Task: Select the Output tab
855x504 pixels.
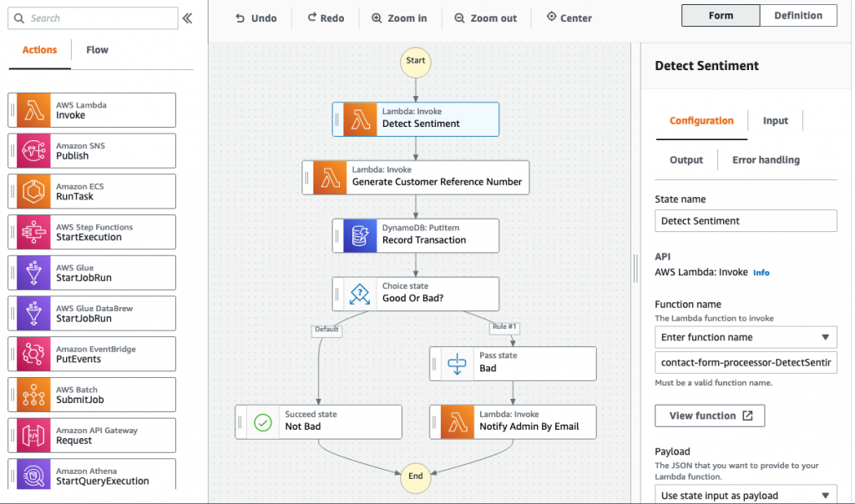Action: coord(686,160)
